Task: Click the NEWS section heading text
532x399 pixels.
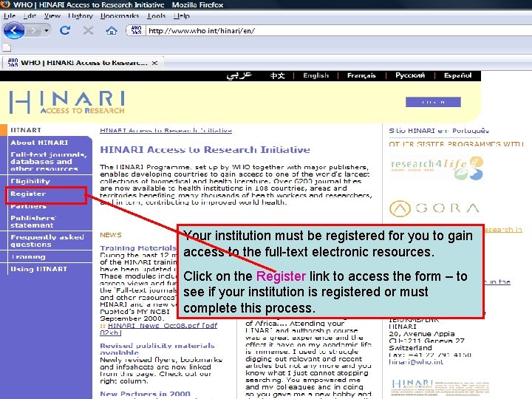Action: pos(111,235)
